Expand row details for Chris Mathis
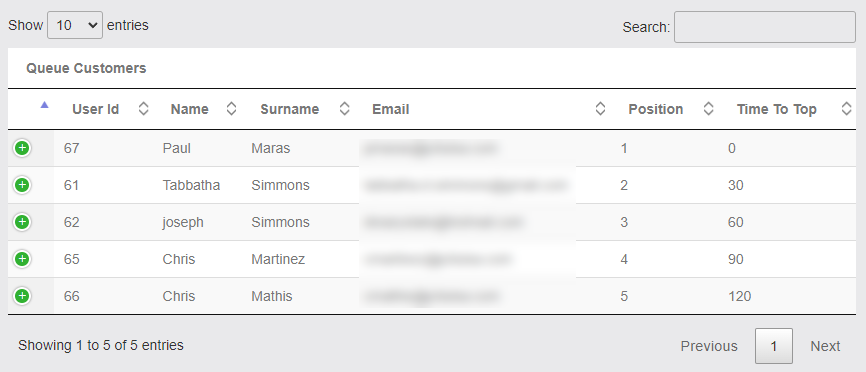 [22, 296]
